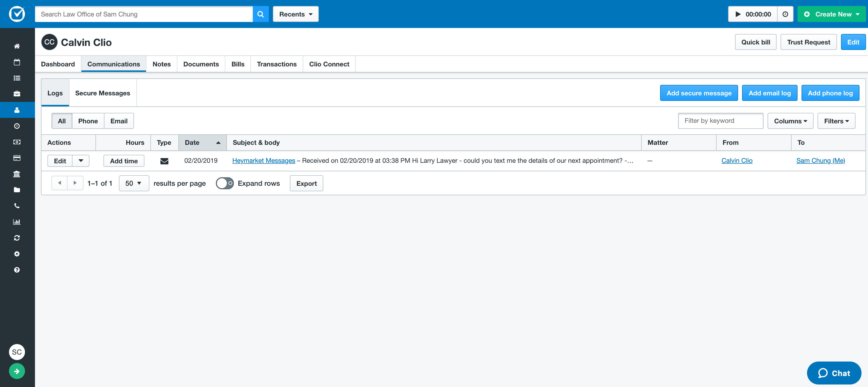
Task: Open the Create New dropdown
Action: point(831,14)
